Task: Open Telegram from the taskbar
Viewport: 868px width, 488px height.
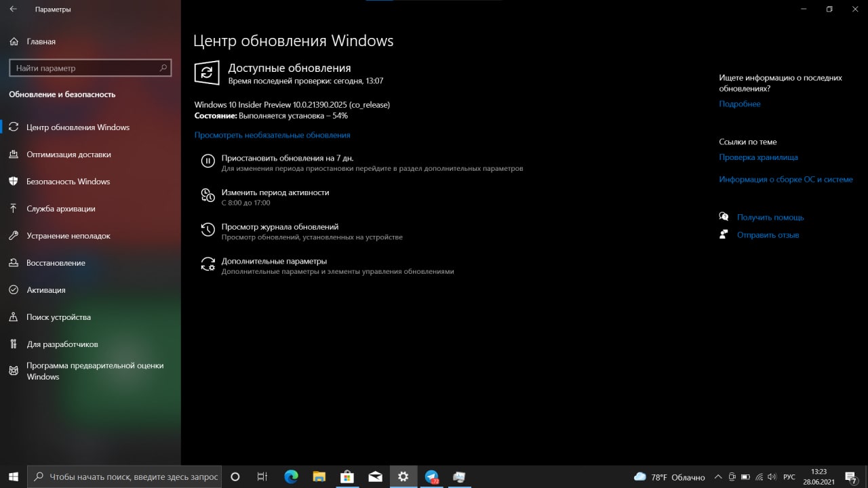Action: click(x=431, y=476)
